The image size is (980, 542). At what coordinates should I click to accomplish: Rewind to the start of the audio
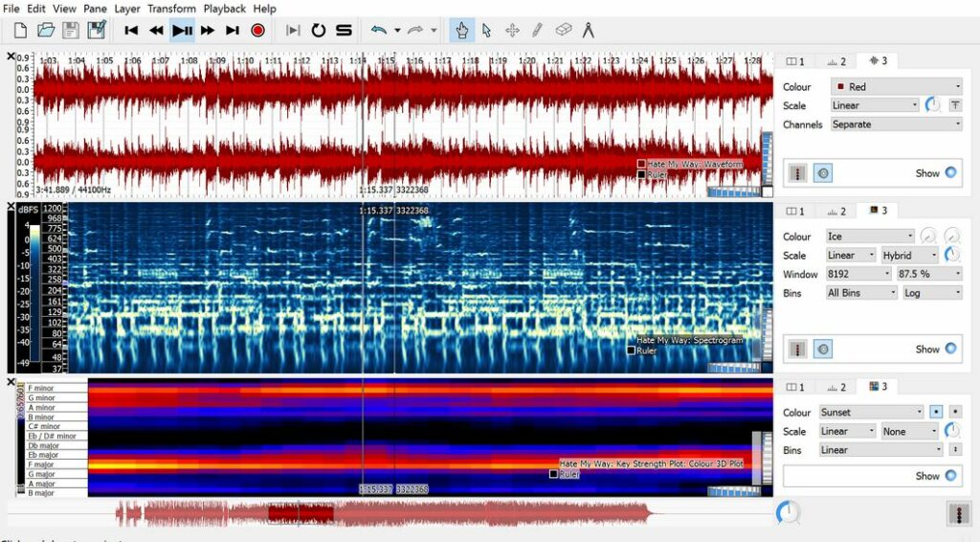(131, 30)
